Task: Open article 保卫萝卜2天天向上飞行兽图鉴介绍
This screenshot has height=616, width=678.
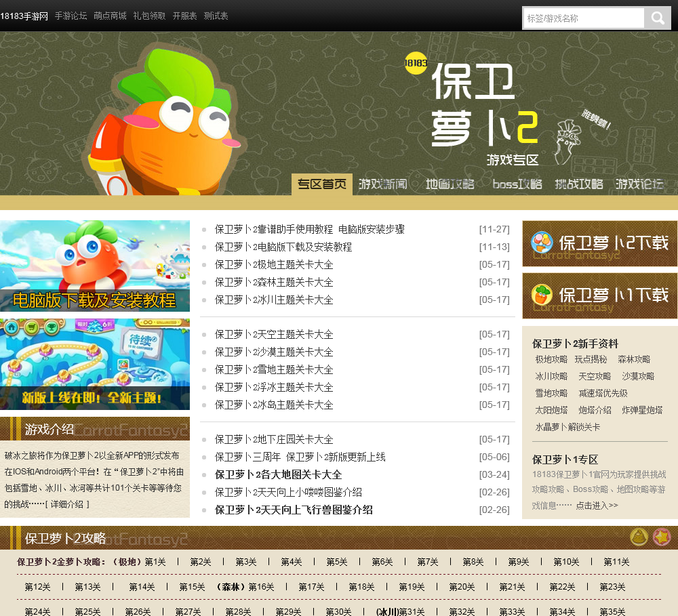Action: [294, 510]
